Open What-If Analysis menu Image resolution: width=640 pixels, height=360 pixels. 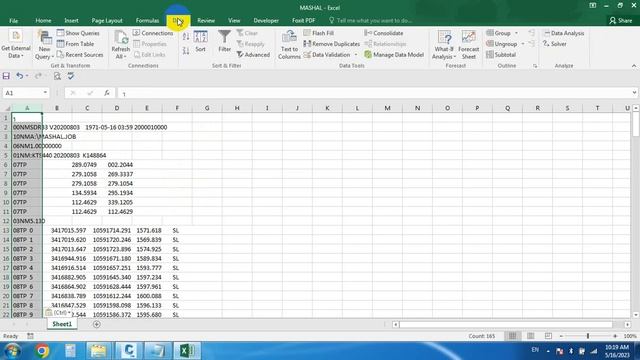[x=444, y=45]
